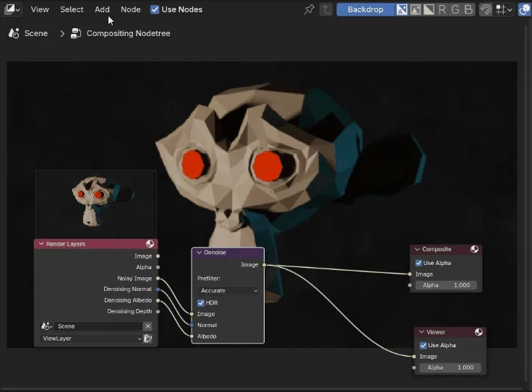Toggle the snap magnet icon in header
Image resolution: width=532 pixels, height=392 pixels.
point(486,9)
